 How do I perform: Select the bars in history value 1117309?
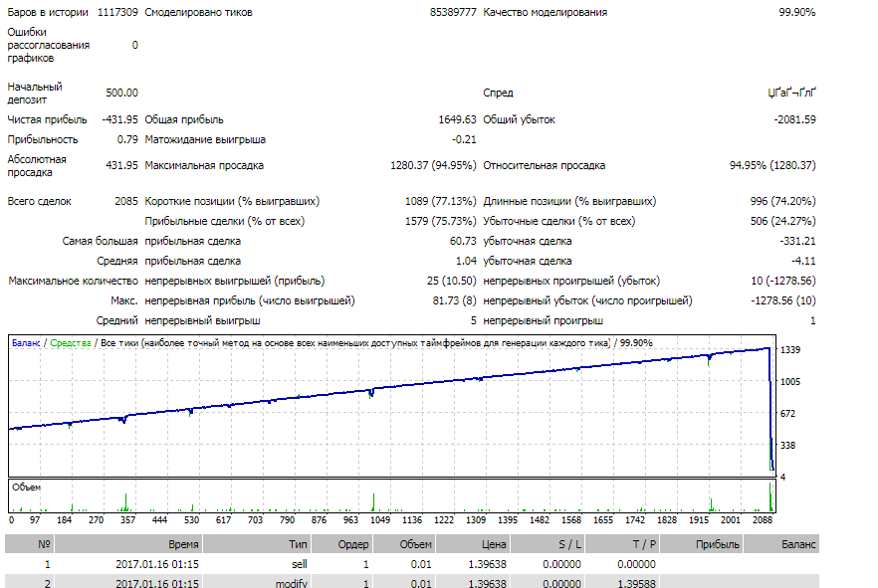(x=117, y=12)
